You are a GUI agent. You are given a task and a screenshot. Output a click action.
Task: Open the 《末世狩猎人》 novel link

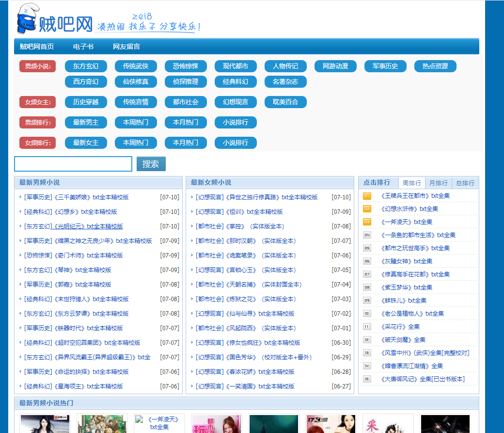click(x=91, y=299)
